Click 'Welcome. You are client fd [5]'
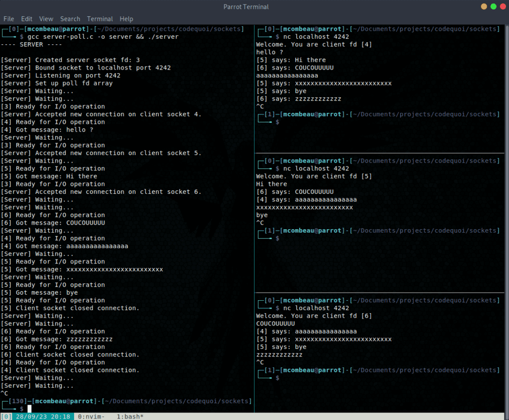Image resolution: width=509 pixels, height=420 pixels. tap(314, 176)
